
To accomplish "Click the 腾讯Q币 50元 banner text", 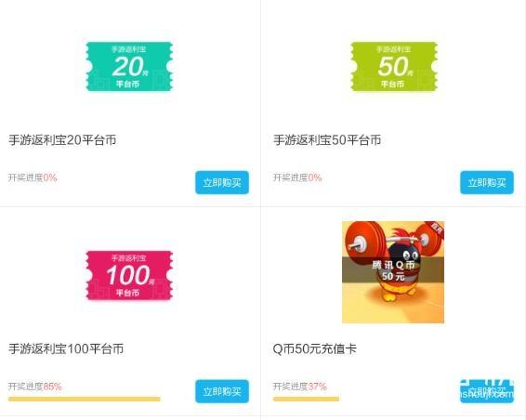I will (x=393, y=270).
